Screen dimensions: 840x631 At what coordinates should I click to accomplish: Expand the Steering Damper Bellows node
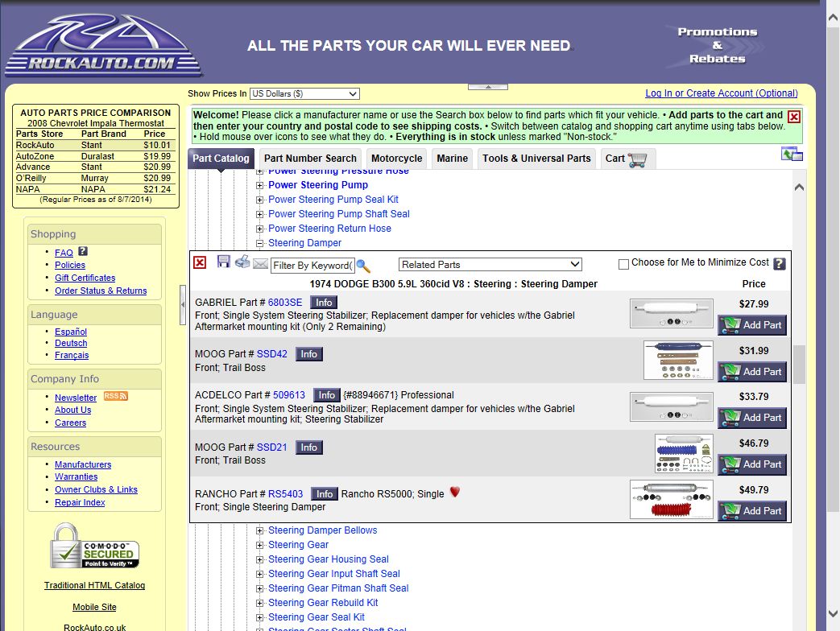[260, 531]
